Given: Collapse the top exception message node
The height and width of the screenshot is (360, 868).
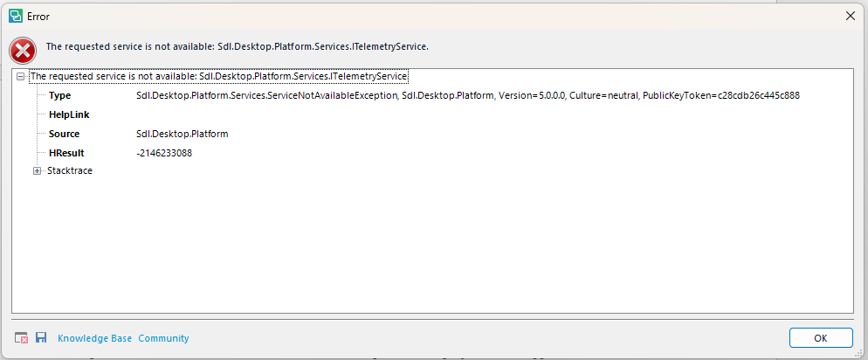Looking at the screenshot, I should pos(20,76).
